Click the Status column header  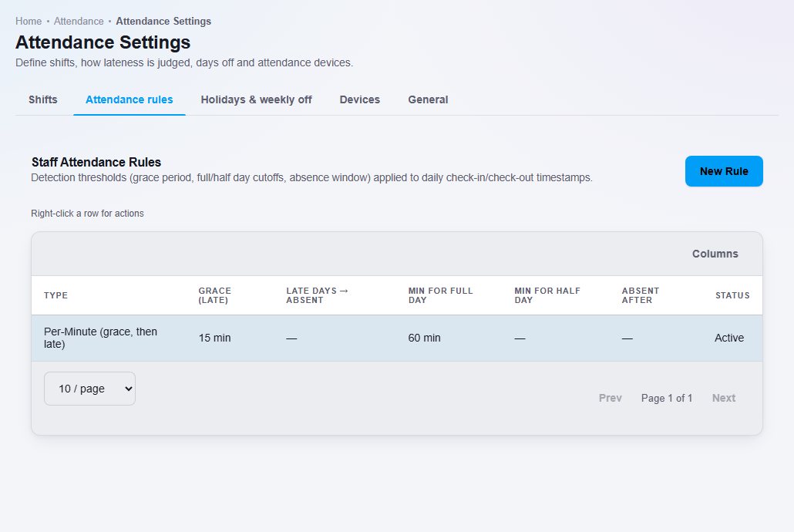pyautogui.click(x=732, y=295)
